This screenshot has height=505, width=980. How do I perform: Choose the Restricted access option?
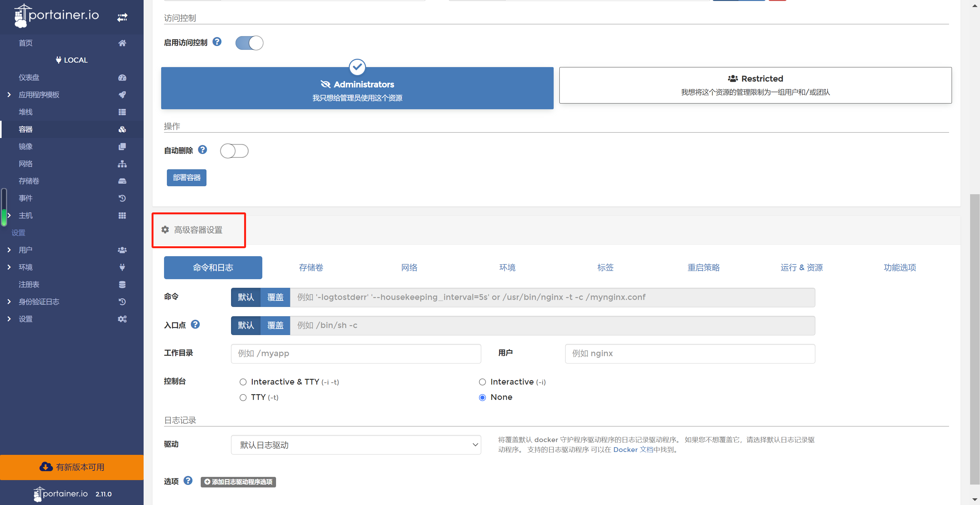point(755,85)
